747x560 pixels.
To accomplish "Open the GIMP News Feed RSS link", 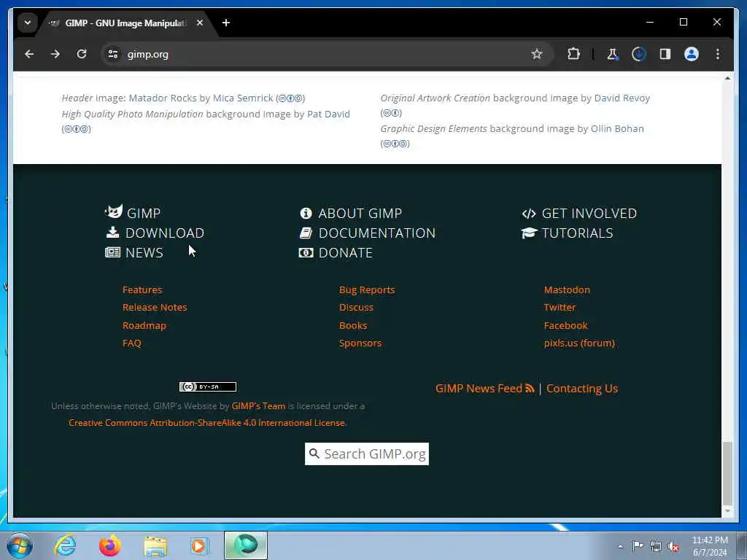I will [x=485, y=389].
